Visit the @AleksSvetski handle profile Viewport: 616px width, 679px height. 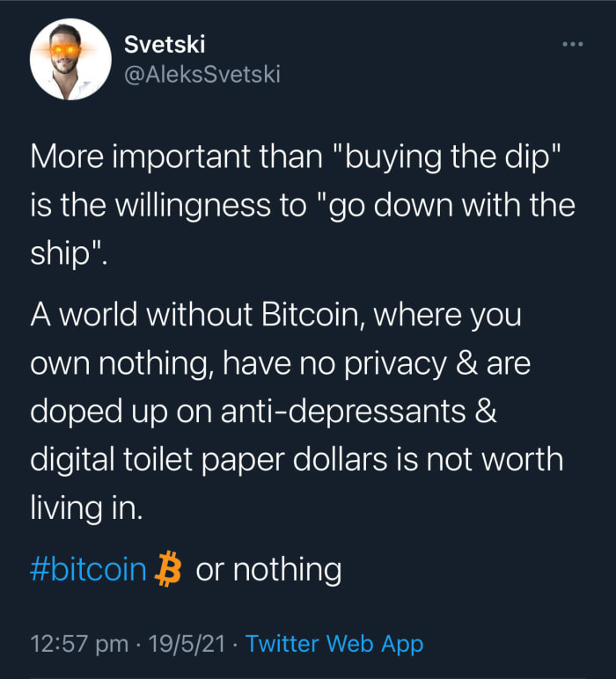[202, 74]
